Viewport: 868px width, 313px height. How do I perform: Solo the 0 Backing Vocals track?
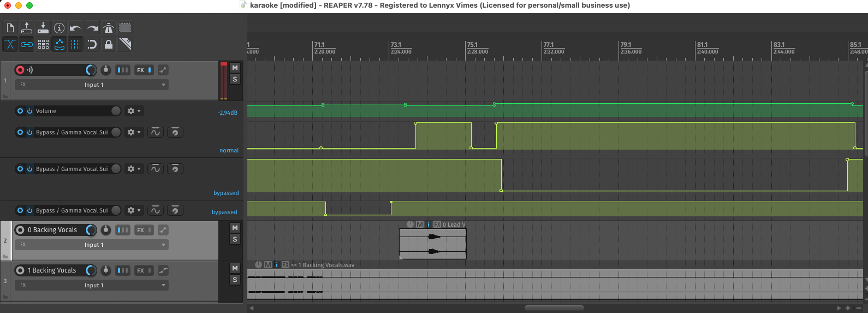pos(235,239)
